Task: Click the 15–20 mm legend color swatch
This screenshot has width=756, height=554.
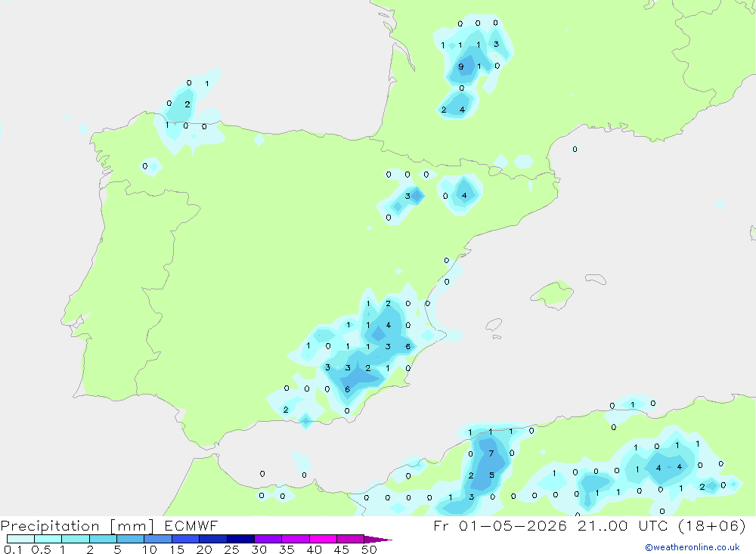Action: point(185,539)
